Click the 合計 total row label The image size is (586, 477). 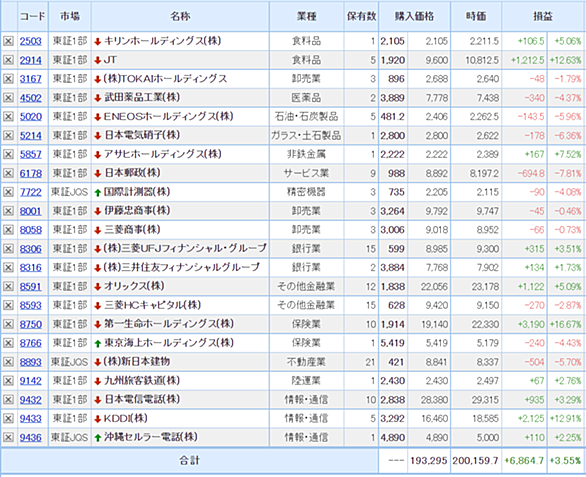point(189,461)
